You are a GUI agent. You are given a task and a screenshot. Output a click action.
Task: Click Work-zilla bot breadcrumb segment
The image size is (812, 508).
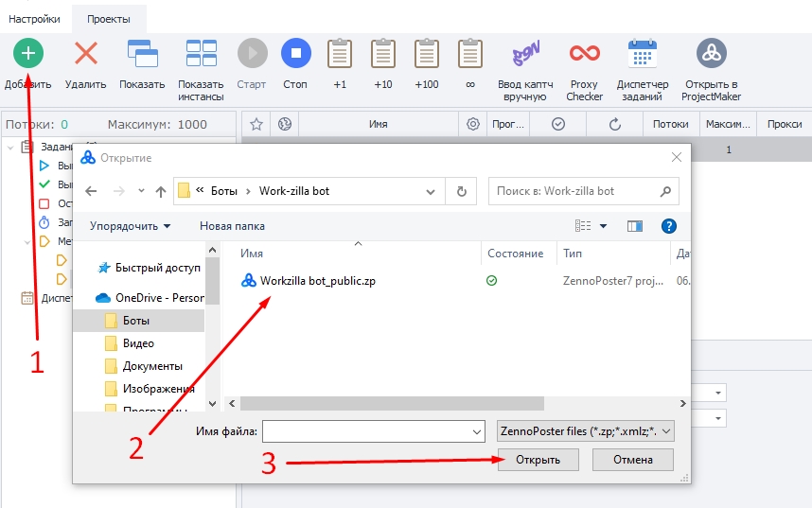coord(294,191)
